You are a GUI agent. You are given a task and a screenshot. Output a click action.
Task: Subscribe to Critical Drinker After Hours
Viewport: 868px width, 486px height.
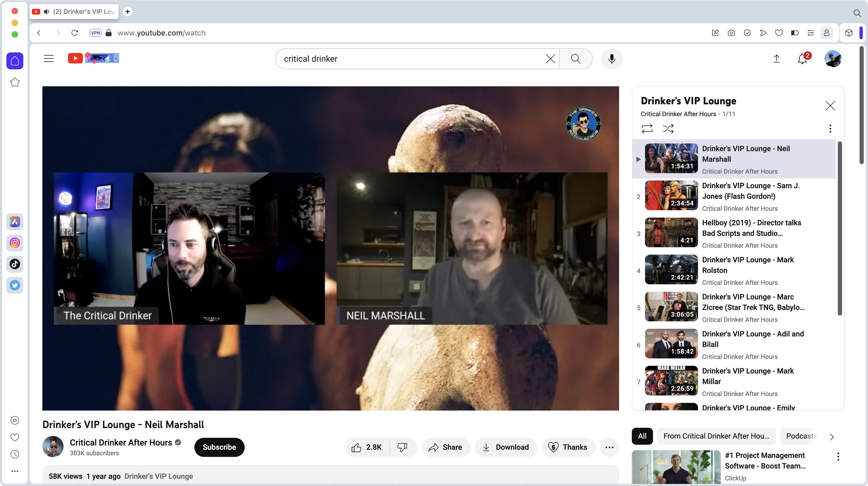[x=219, y=447]
